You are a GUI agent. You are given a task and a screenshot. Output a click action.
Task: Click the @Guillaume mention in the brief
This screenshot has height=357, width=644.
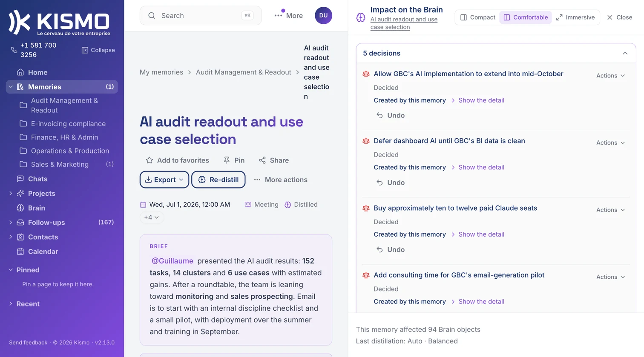coord(172,261)
